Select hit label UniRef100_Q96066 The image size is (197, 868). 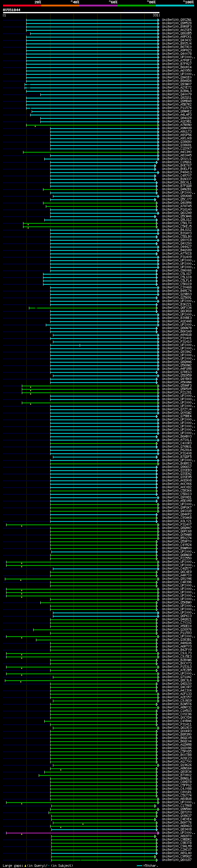pyautogui.click(x=176, y=271)
